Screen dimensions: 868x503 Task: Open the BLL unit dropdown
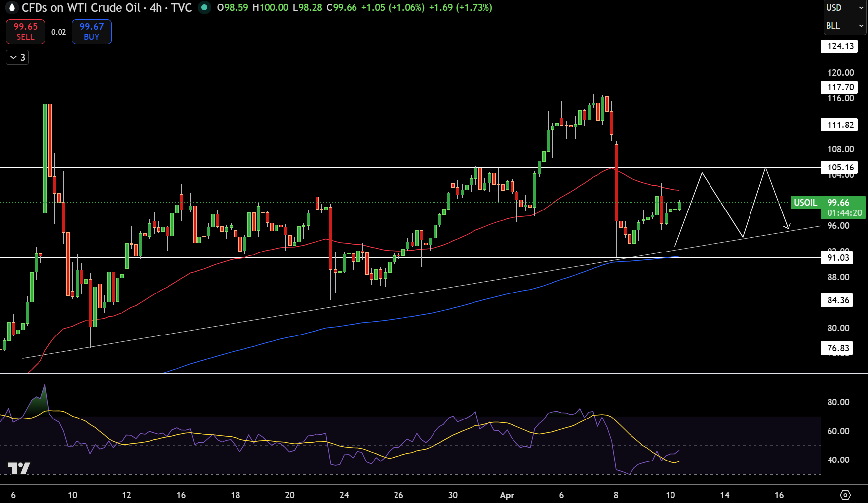(845, 26)
